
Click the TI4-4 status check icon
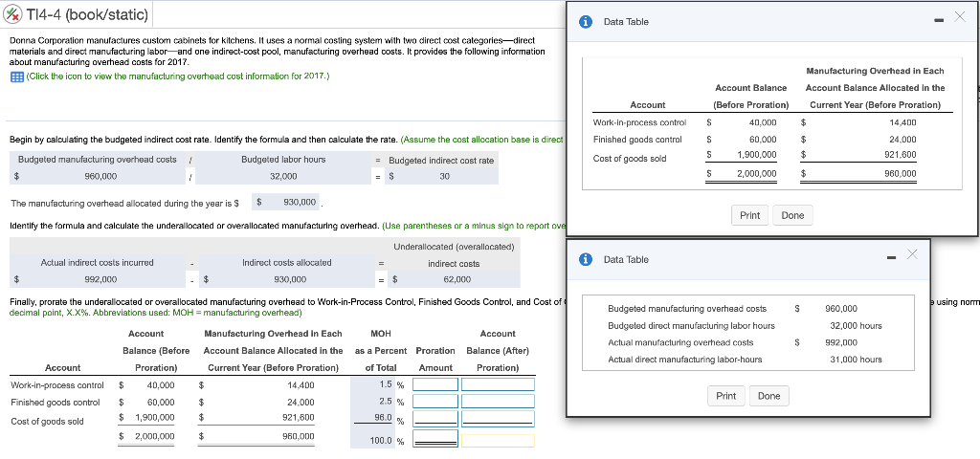(13, 13)
